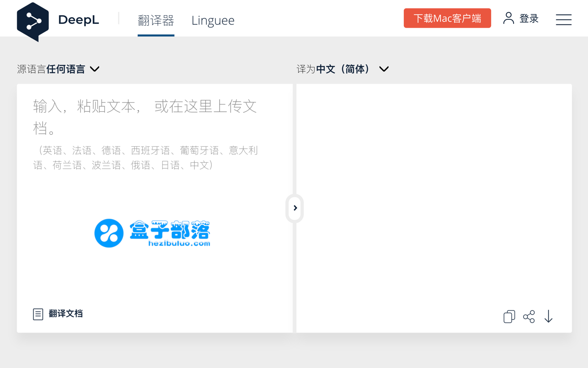Screen dimensions: 588x368
Task: Click the DeepL brand name text
Action: point(79,20)
